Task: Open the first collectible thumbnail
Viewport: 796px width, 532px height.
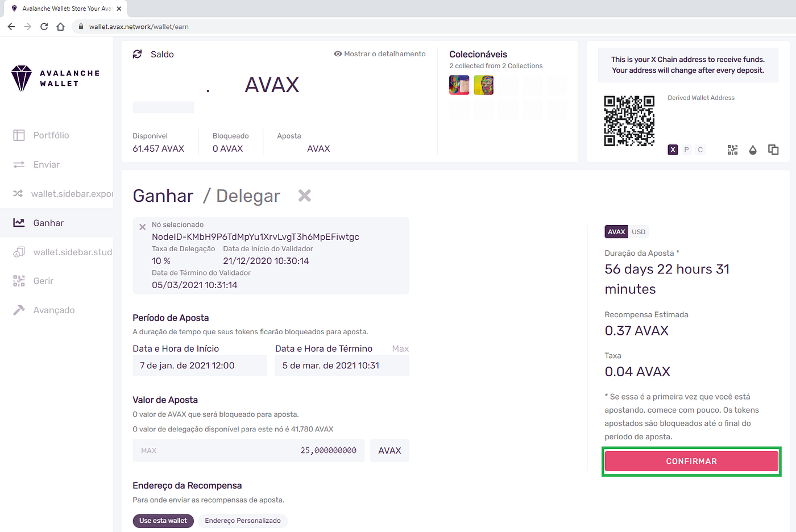Action: [x=459, y=85]
